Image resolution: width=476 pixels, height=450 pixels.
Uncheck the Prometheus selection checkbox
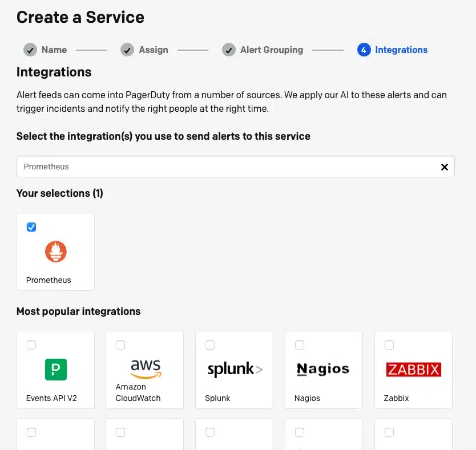tap(31, 227)
